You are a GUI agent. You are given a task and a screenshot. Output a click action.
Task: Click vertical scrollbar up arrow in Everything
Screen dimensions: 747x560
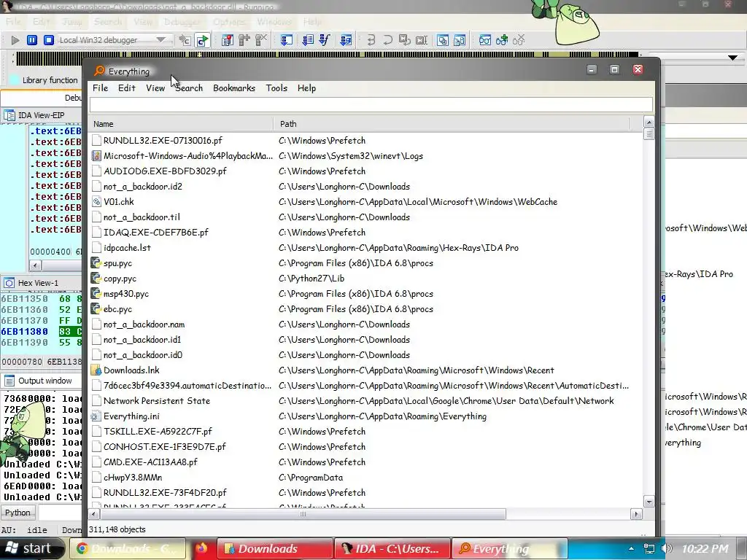pos(649,122)
